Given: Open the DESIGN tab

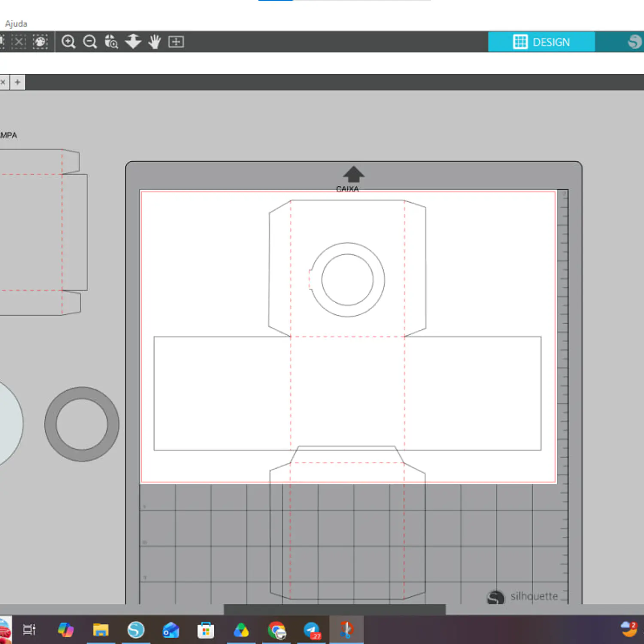Looking at the screenshot, I should click(541, 42).
